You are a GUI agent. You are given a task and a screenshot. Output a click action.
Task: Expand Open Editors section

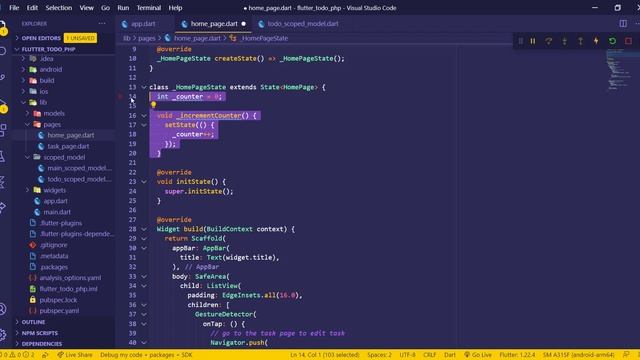[41, 38]
